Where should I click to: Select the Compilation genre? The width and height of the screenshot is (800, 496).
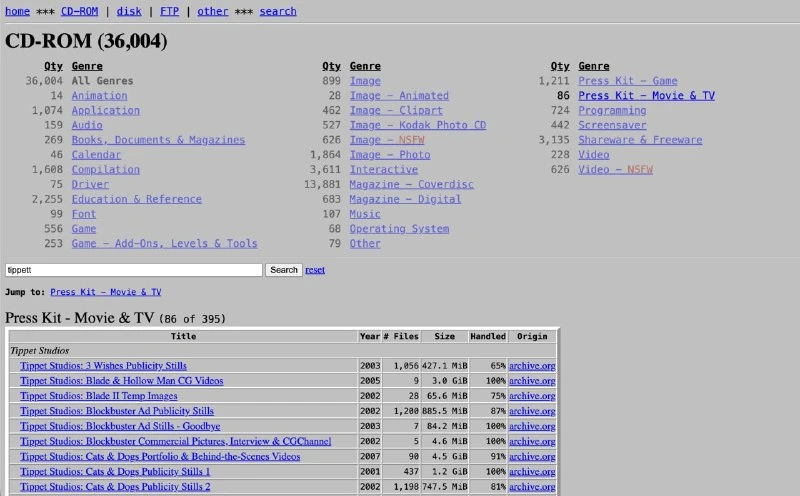tap(106, 169)
